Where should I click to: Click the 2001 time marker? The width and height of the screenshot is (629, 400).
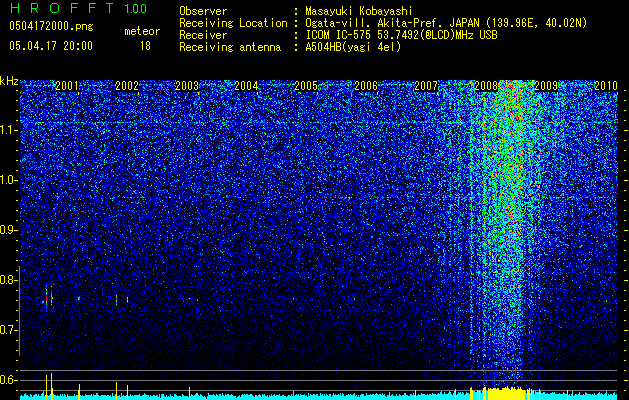tap(67, 86)
